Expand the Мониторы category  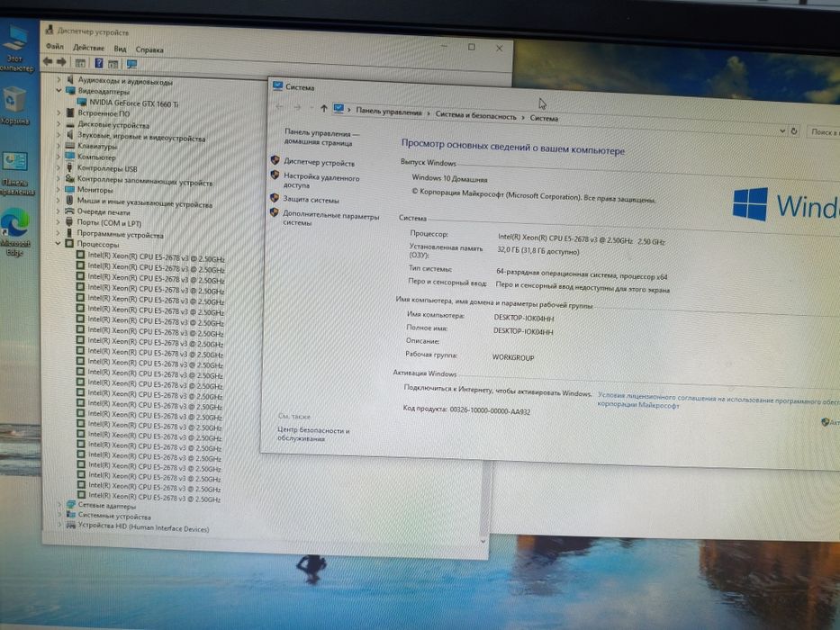tap(59, 189)
